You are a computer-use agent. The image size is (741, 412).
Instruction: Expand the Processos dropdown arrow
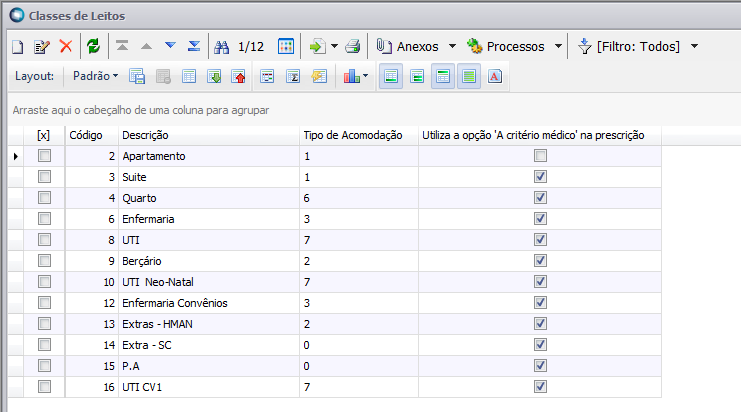(x=558, y=46)
